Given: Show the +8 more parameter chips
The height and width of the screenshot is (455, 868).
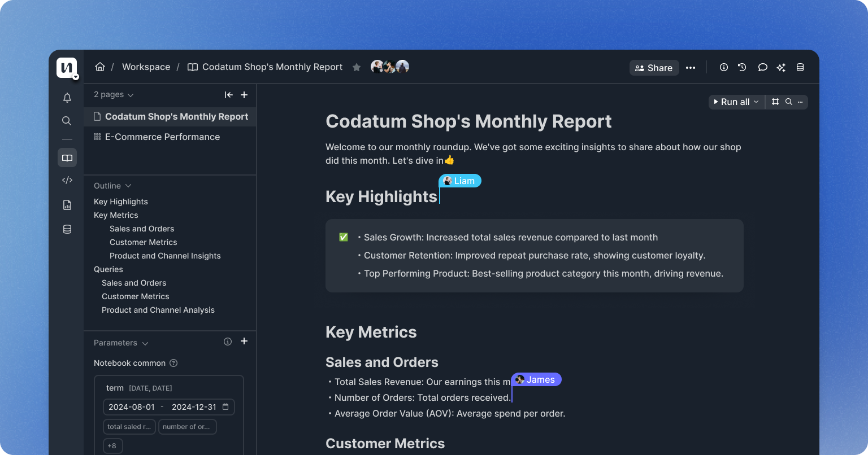Looking at the screenshot, I should tap(112, 446).
